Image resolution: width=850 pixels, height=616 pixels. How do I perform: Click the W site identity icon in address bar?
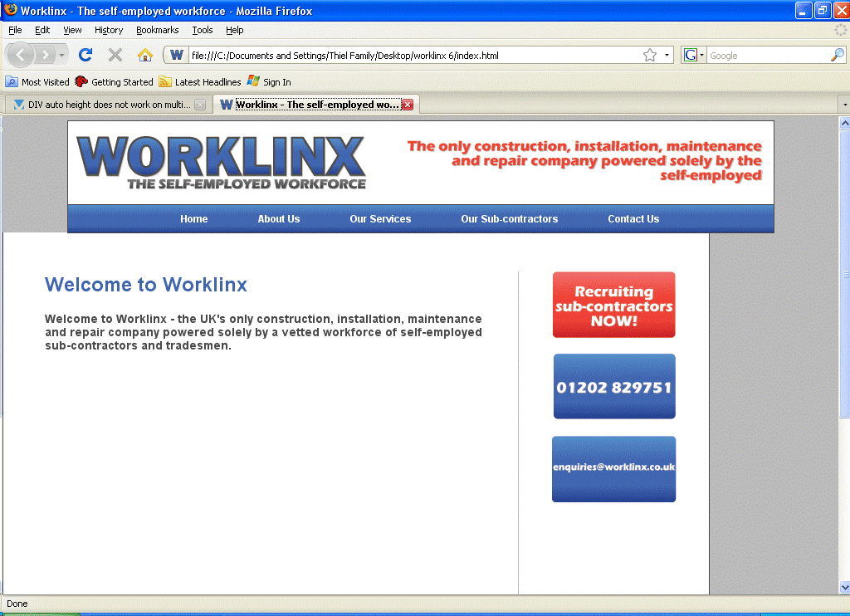point(177,55)
